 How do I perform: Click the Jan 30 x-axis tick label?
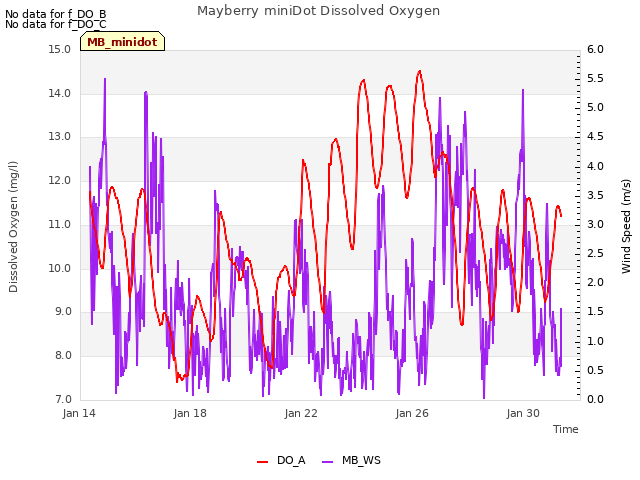[523, 413]
